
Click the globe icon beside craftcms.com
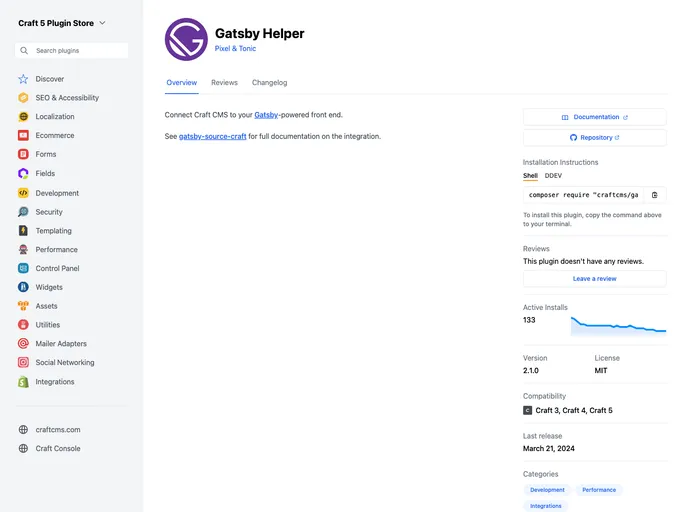tap(23, 430)
